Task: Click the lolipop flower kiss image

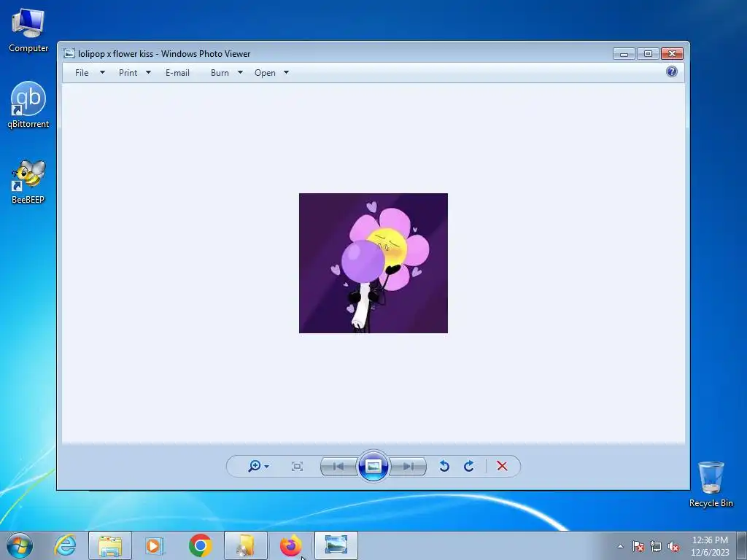Action: (373, 262)
